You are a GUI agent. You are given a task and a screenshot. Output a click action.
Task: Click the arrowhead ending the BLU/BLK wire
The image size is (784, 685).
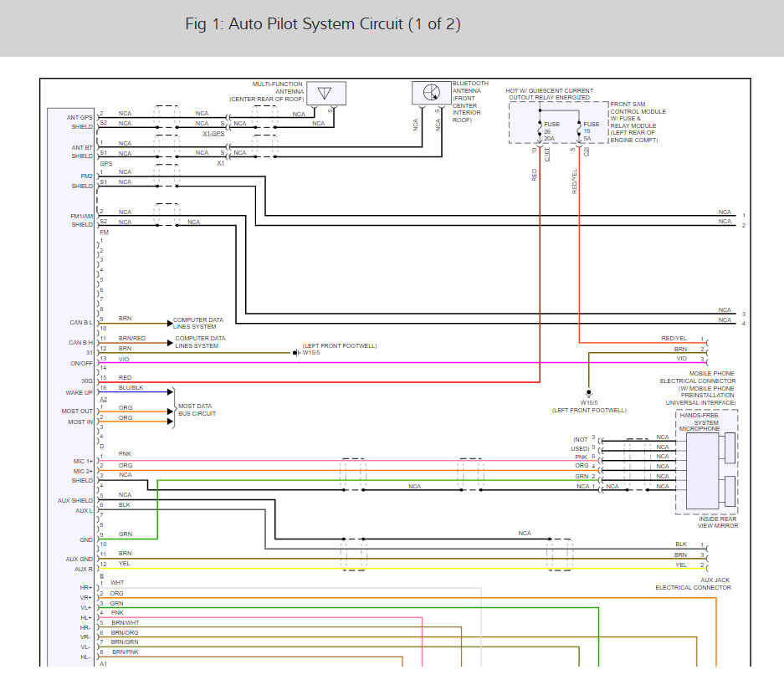coord(170,392)
